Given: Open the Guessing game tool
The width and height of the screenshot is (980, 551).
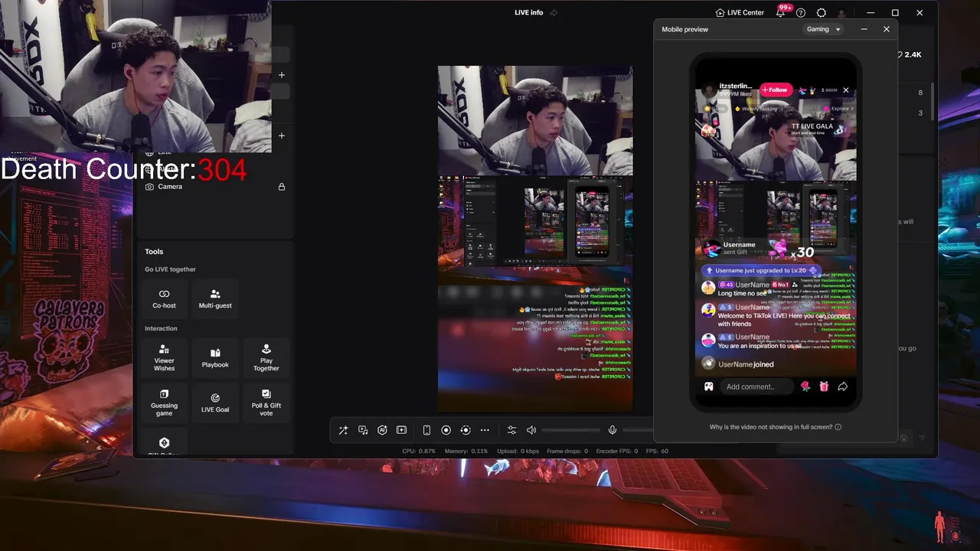Looking at the screenshot, I should 164,403.
